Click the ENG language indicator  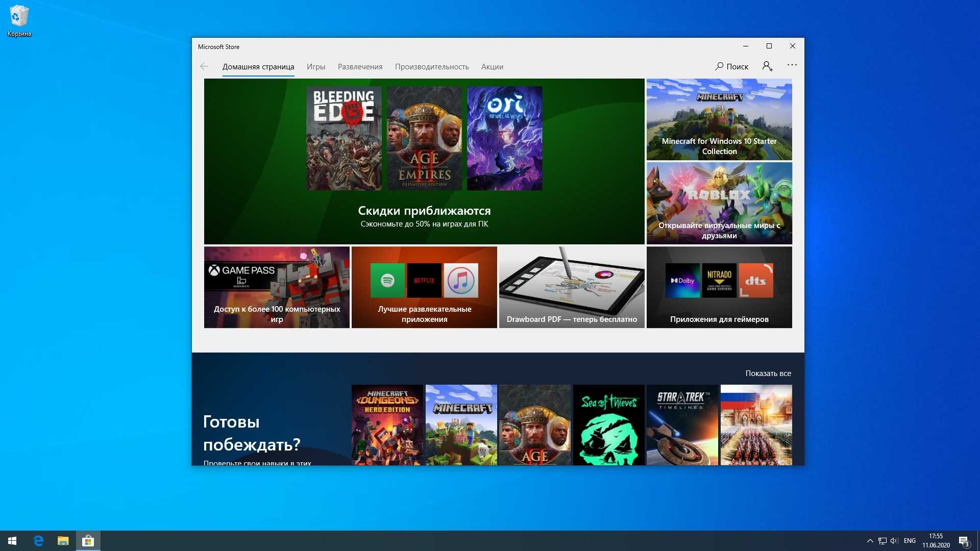pyautogui.click(x=910, y=541)
